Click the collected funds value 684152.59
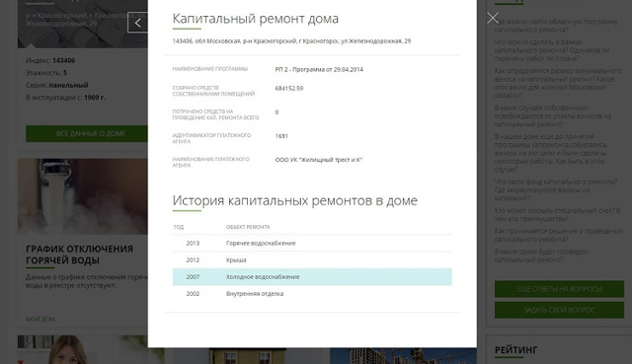 coord(289,88)
